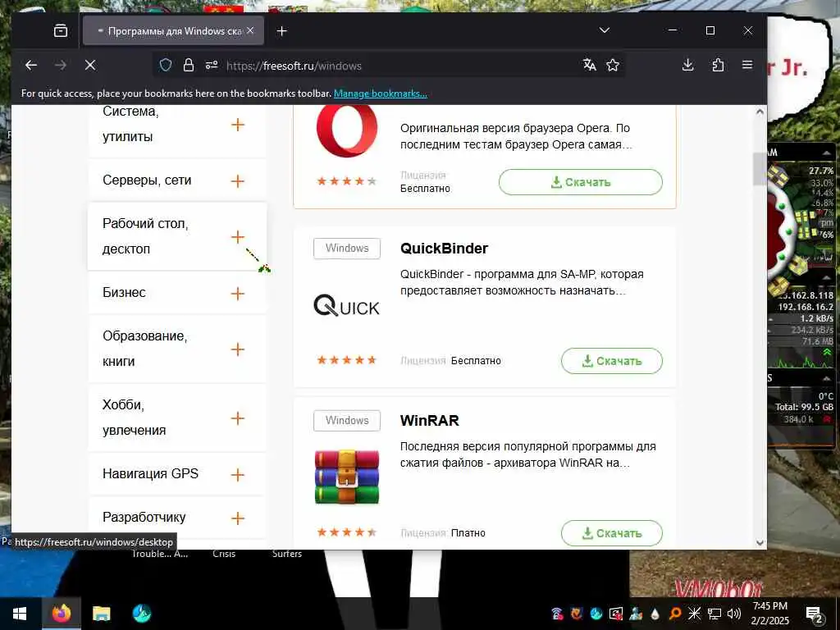Expand the Хобби, увлечения category
This screenshot has width=840, height=630.
click(x=237, y=418)
